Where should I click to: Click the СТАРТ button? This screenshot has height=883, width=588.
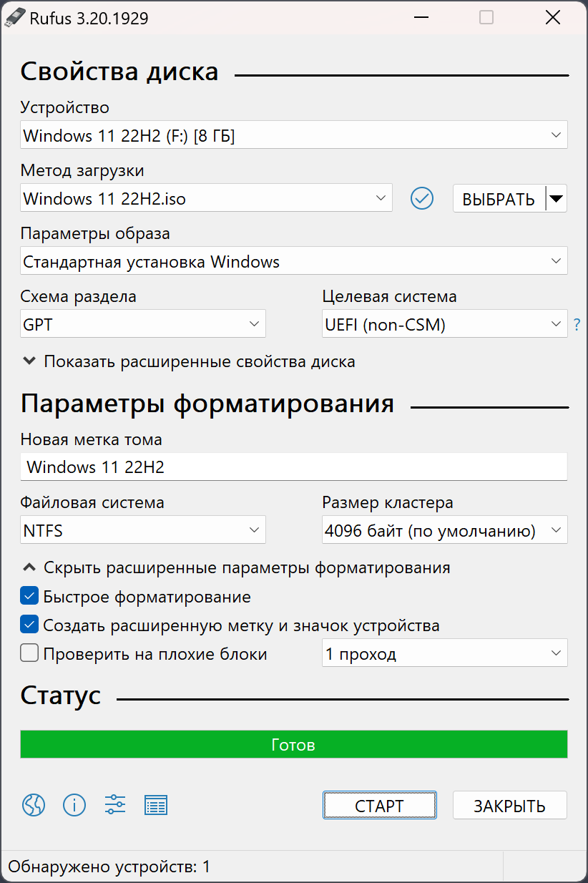(379, 805)
